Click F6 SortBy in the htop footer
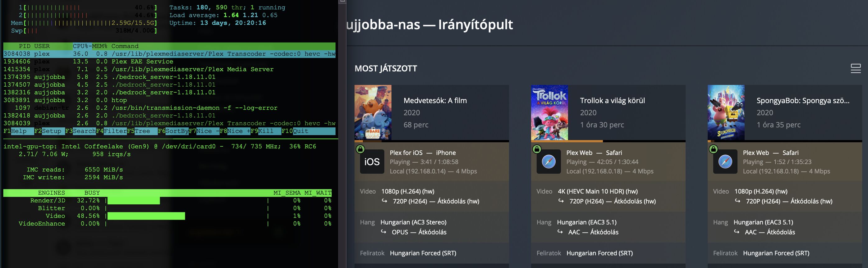868x268 pixels. click(x=173, y=131)
